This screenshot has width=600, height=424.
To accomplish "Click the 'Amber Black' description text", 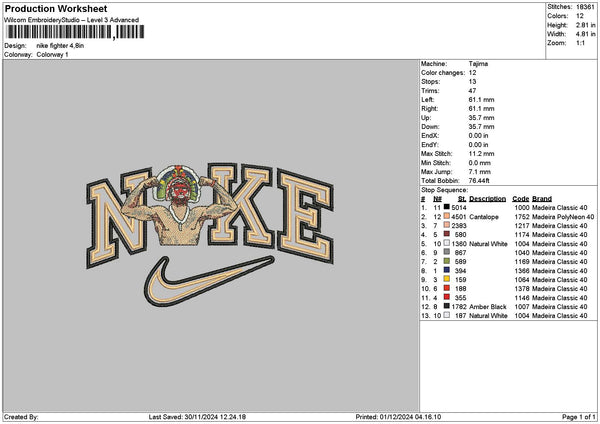I will click(x=488, y=307).
